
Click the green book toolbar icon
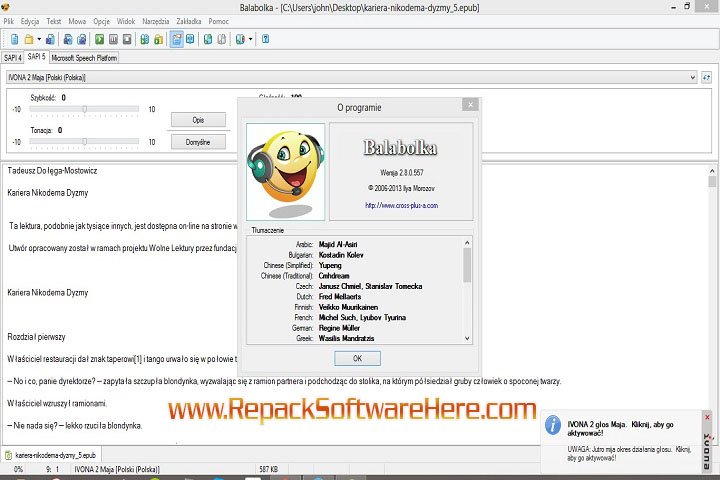208,40
